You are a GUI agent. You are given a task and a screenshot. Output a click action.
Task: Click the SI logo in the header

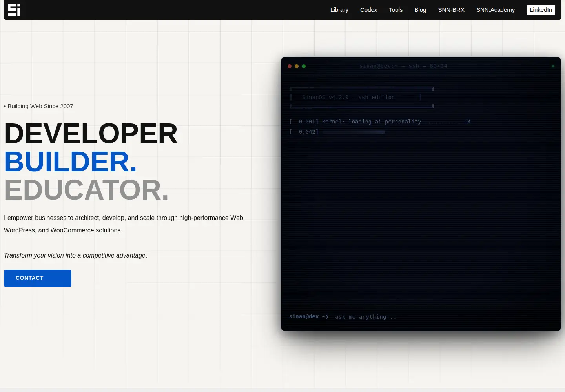click(x=14, y=10)
